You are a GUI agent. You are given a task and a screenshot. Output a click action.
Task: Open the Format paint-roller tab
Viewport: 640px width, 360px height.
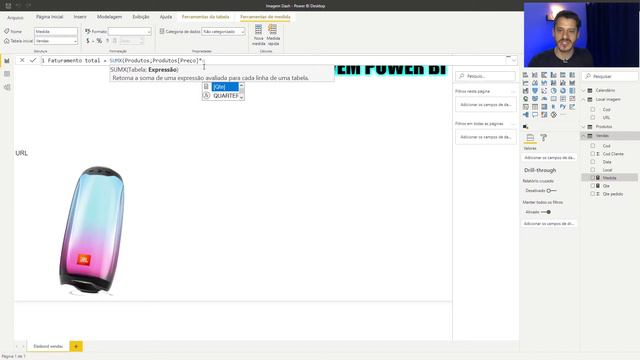(544, 138)
